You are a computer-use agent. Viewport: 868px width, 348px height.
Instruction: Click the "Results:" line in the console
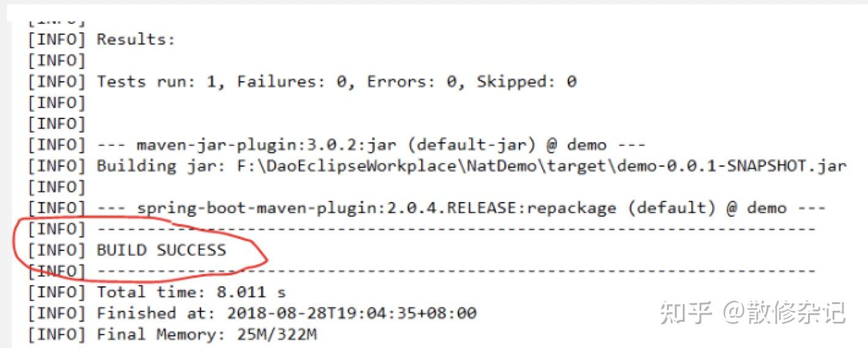point(136,40)
